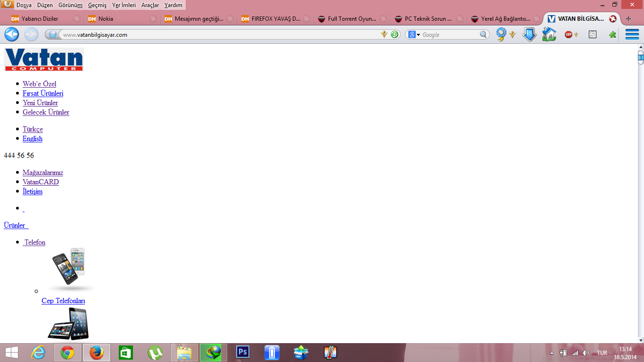
Task: Open the Yer İmleri menu
Action: [x=124, y=5]
